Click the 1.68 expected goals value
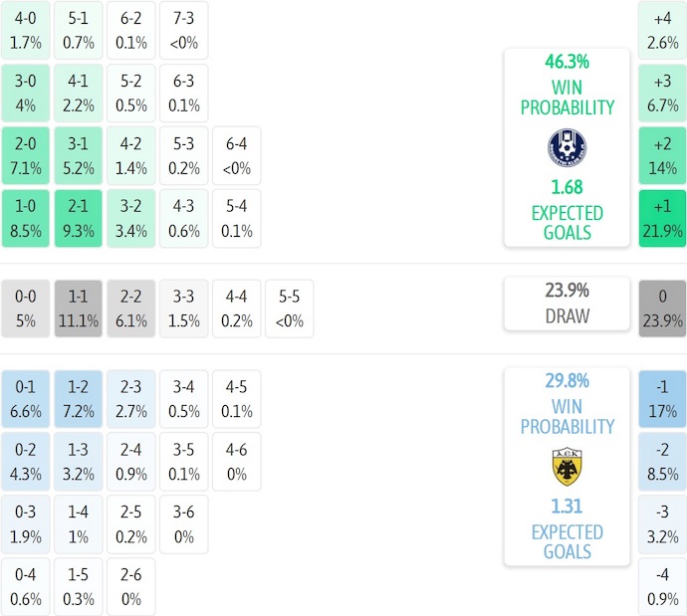The width and height of the screenshot is (687, 616). (567, 187)
